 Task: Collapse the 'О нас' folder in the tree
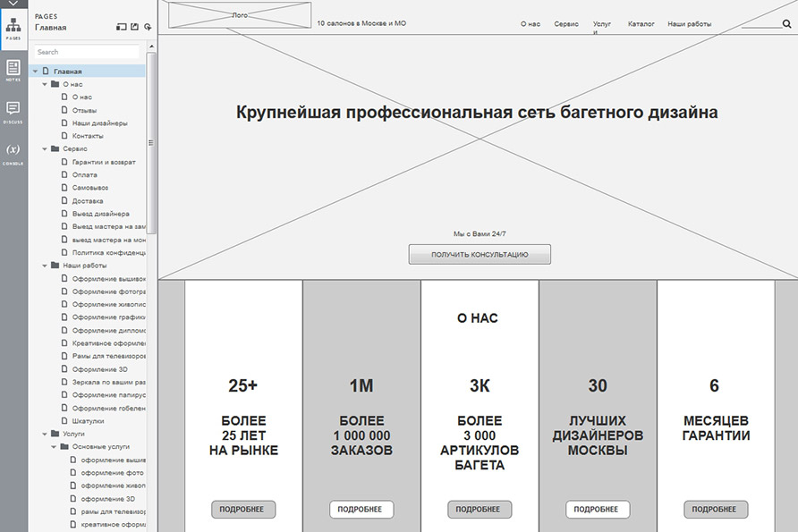click(x=44, y=84)
